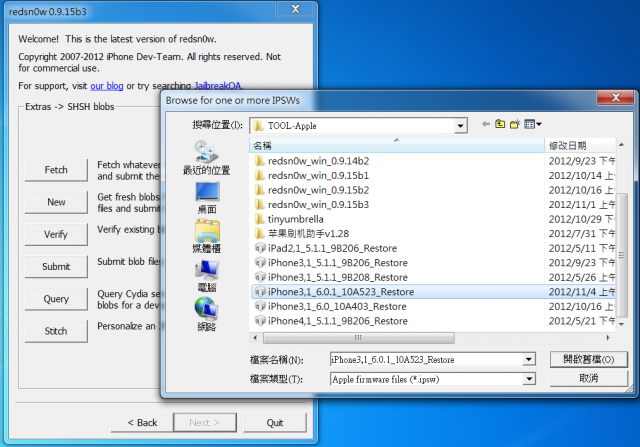Select file name iPad2,1_5.1.1_9B206_Restore
640x447 pixels.
coord(332,248)
